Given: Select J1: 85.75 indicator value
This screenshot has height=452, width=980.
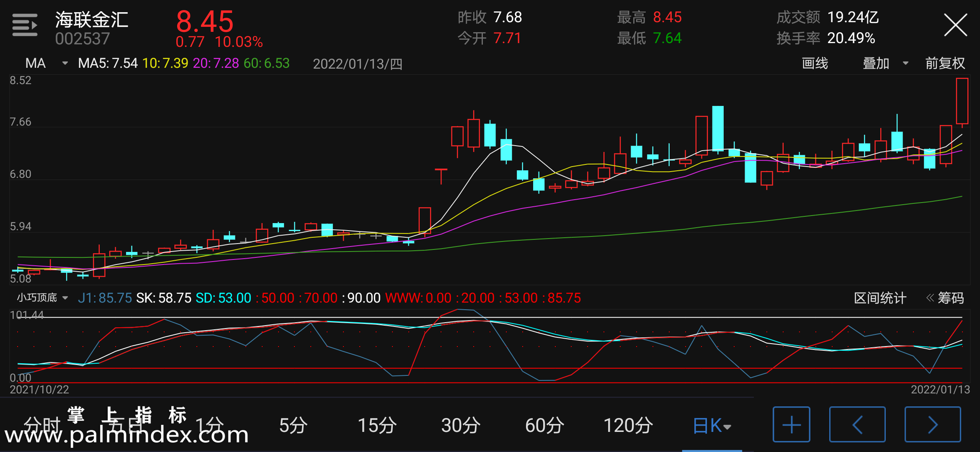Looking at the screenshot, I should pos(105,298).
